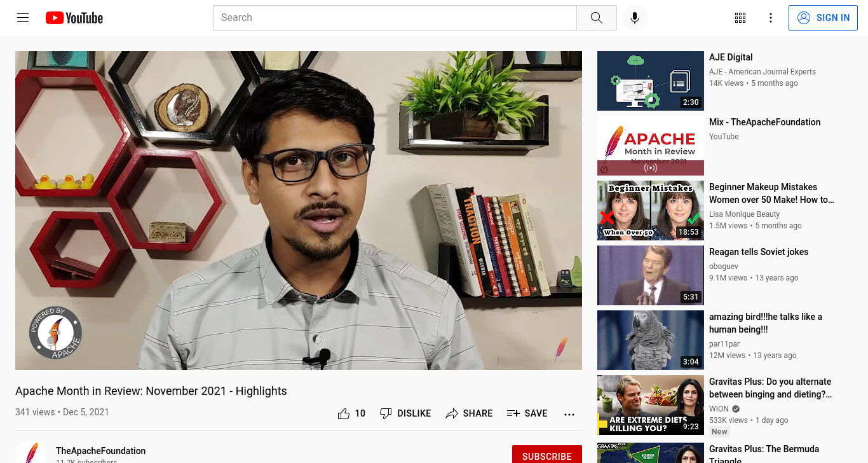868x463 pixels.
Task: Click the video title text
Action: [151, 391]
